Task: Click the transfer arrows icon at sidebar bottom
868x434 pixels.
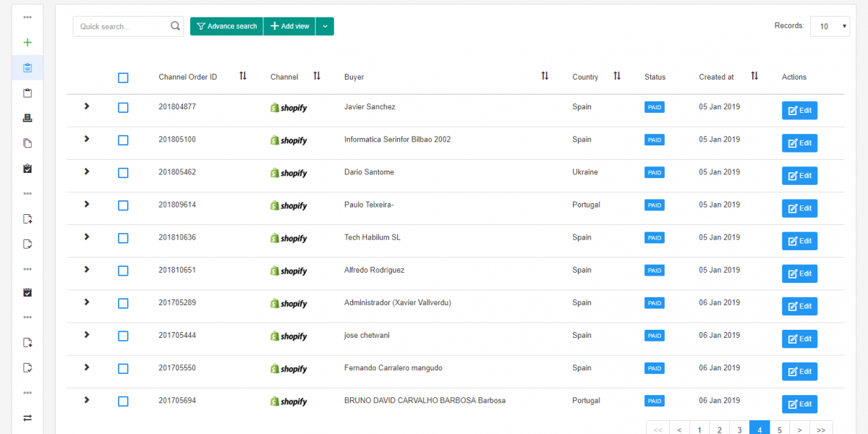Action: [27, 417]
